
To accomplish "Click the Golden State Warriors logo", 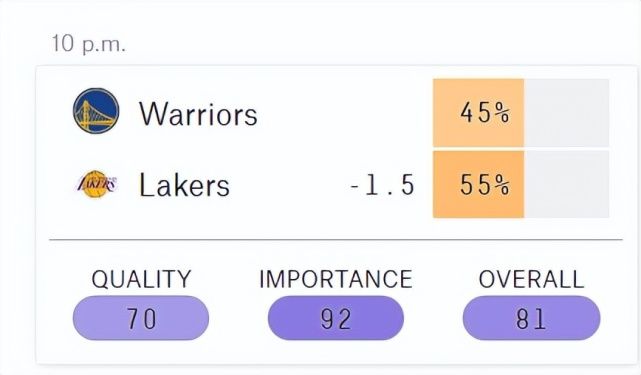I will tap(96, 111).
